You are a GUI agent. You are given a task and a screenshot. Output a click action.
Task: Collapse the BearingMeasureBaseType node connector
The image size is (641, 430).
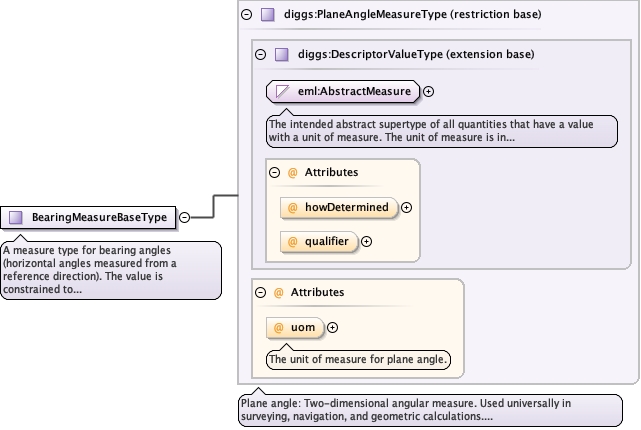(185, 216)
